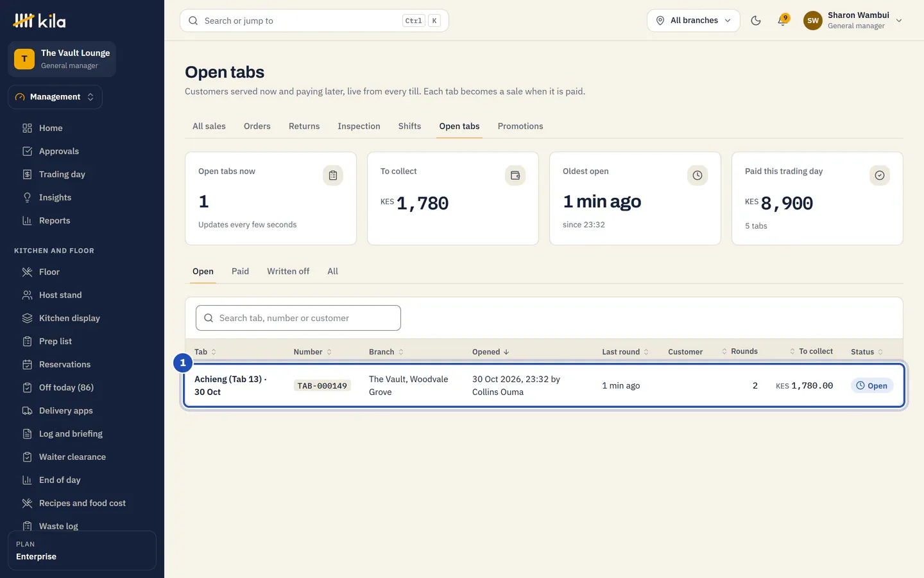Viewport: 924px width, 578px height.
Task: Sort table by Last round column
Action: pos(626,352)
